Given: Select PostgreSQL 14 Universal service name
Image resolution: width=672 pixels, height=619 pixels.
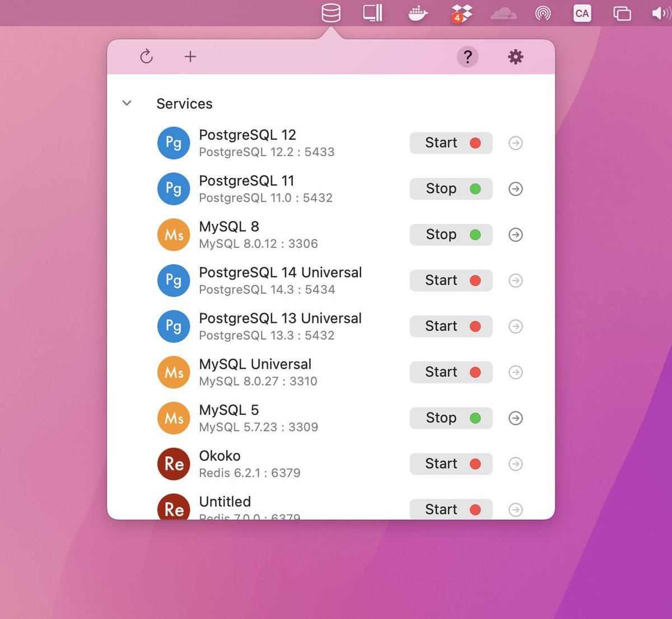Looking at the screenshot, I should click(x=281, y=273).
